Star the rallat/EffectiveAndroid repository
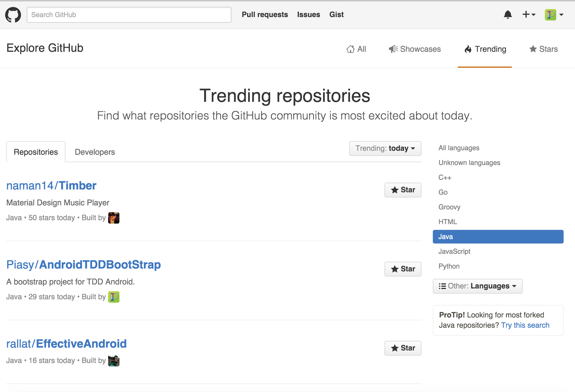The height and width of the screenshot is (392, 575). (x=403, y=348)
